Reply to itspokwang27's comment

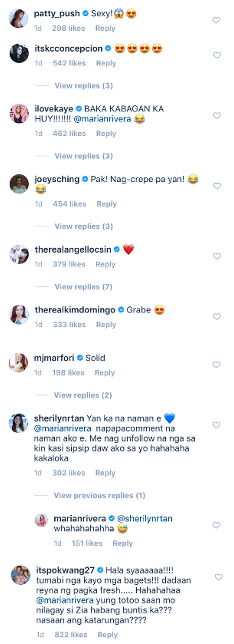click(x=107, y=635)
